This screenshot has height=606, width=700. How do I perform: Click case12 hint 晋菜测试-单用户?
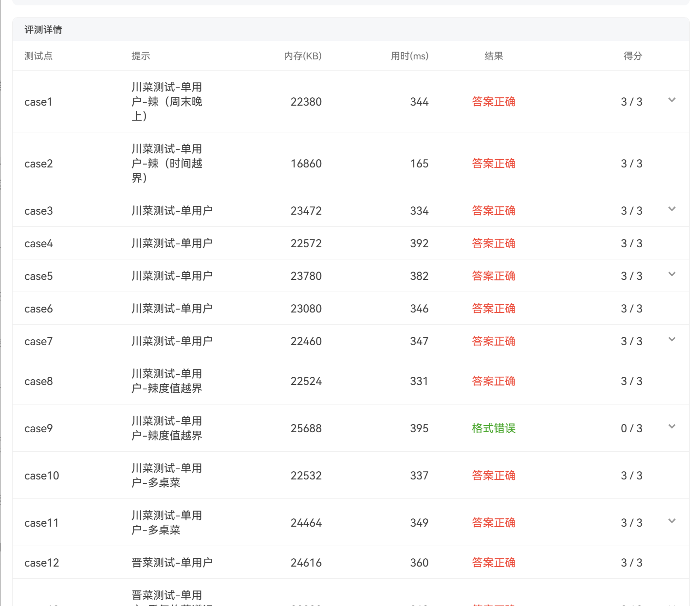click(172, 563)
